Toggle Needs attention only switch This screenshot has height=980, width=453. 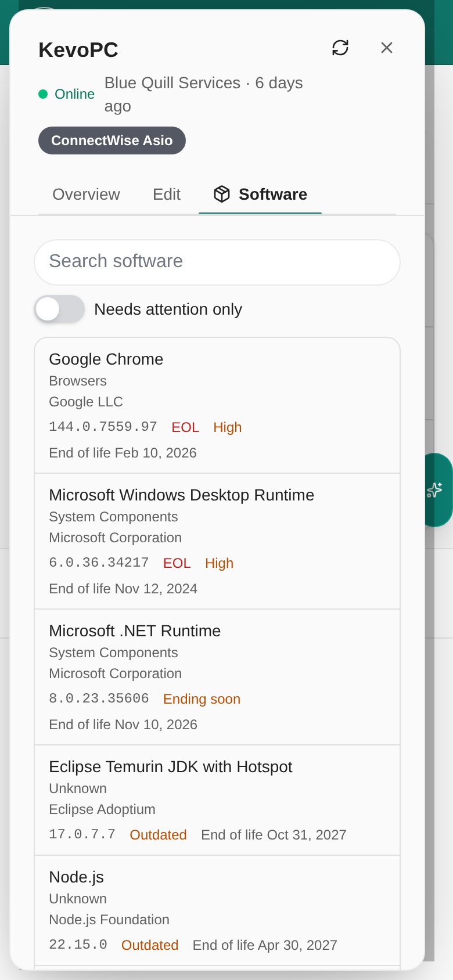coord(59,309)
